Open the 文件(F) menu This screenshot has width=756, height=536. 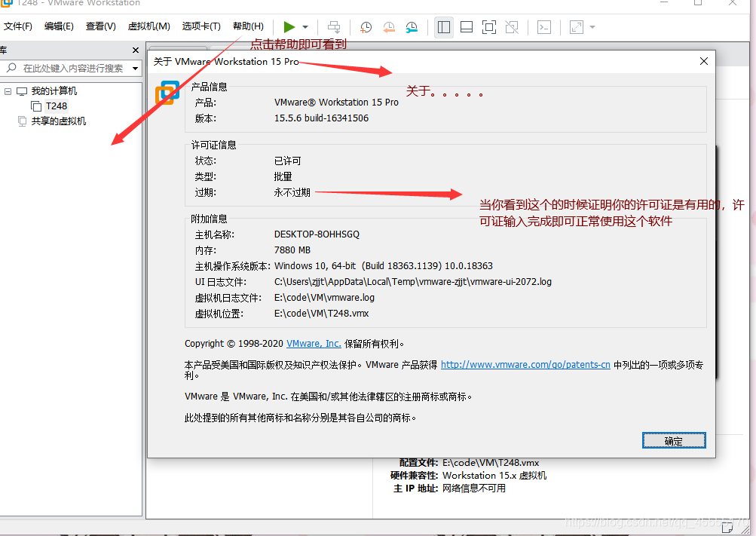(18, 26)
